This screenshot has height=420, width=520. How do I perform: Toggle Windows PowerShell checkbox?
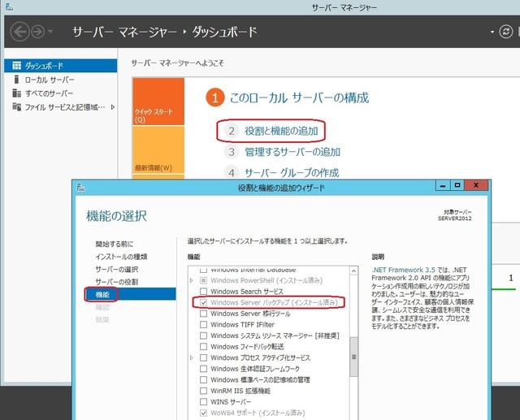click(x=204, y=280)
